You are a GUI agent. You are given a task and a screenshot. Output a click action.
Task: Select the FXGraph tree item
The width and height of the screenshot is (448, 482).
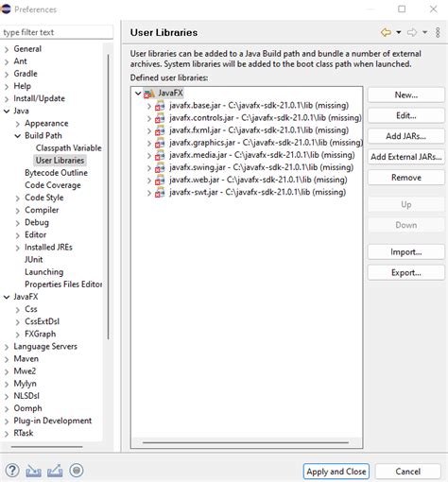coord(41,334)
